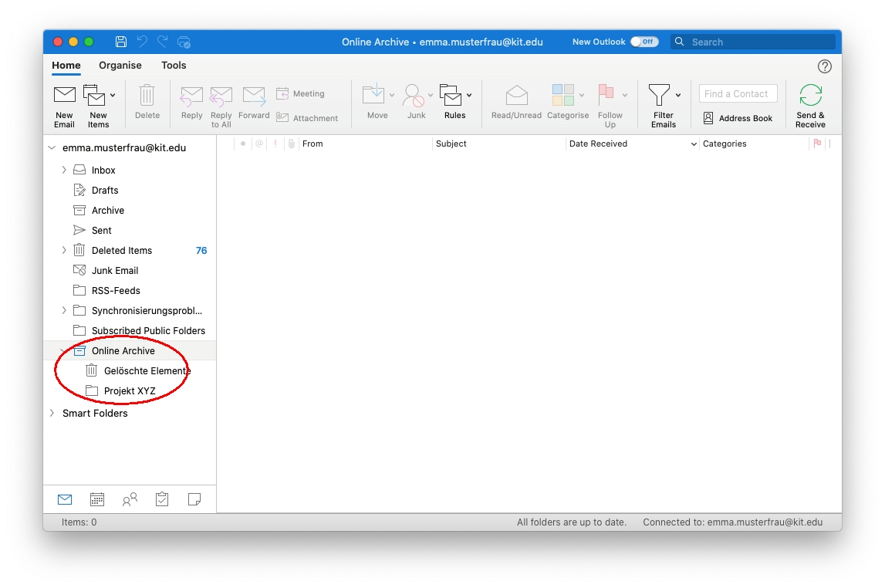Screen dimensions: 885x588
Task: Click the Send & Receive icon
Action: coord(810,96)
